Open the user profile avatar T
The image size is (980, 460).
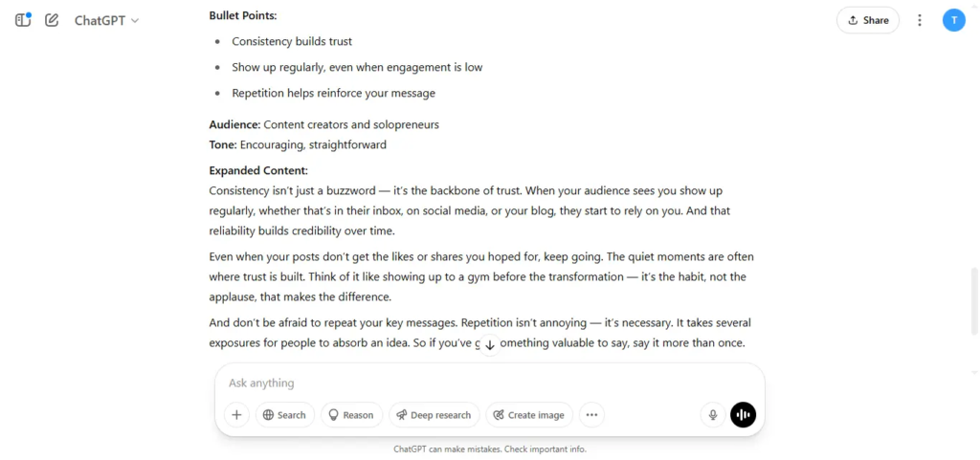(x=954, y=20)
